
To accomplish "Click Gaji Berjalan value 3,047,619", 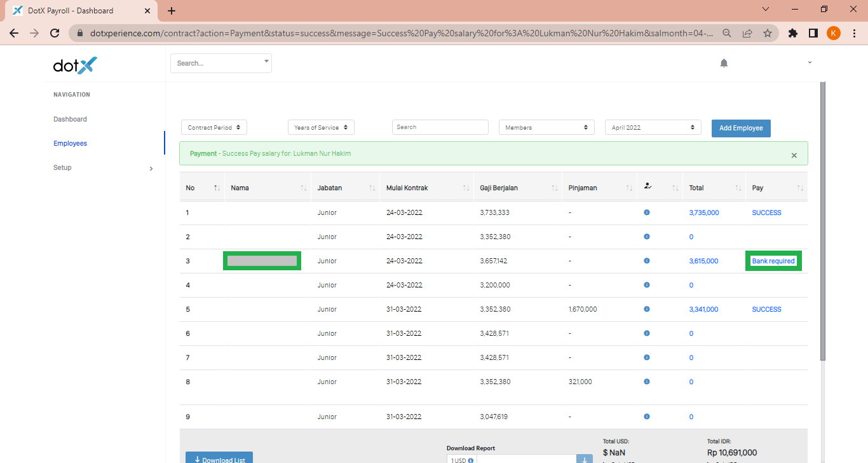I will click(494, 417).
